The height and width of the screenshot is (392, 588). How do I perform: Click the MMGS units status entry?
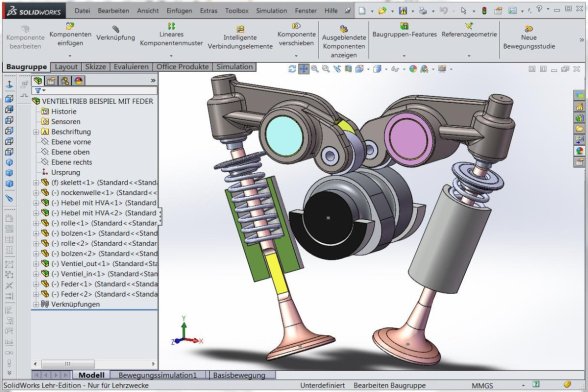point(482,385)
